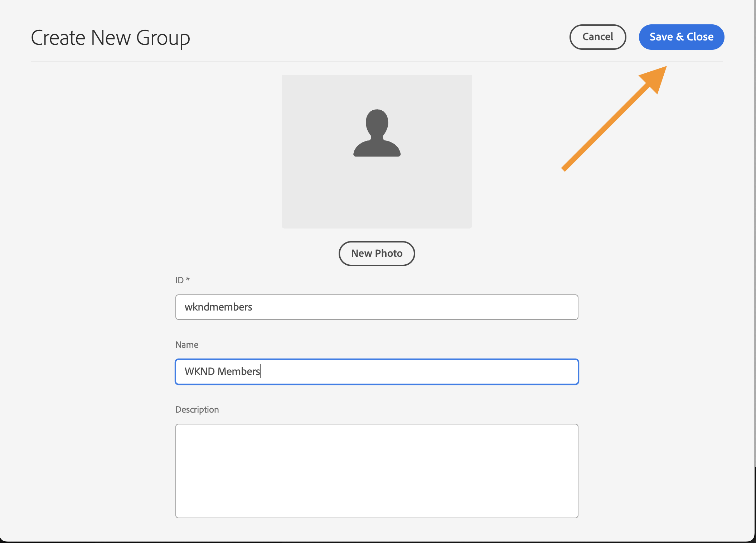Click the Description field label
Screen dimensions: 756x543
click(197, 409)
